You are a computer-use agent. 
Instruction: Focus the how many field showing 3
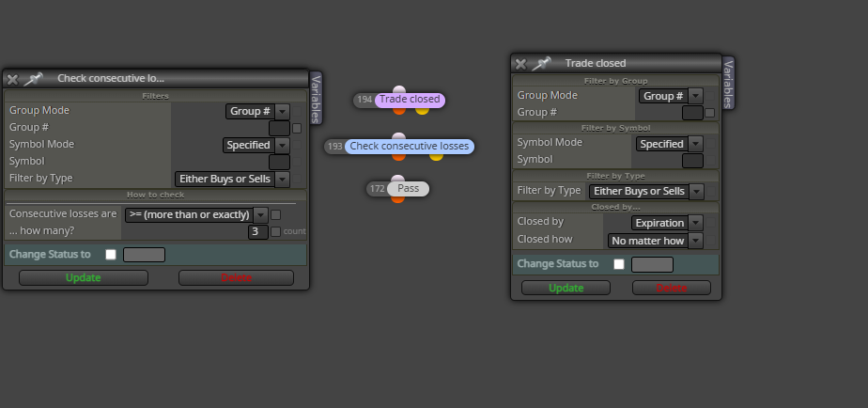[258, 231]
